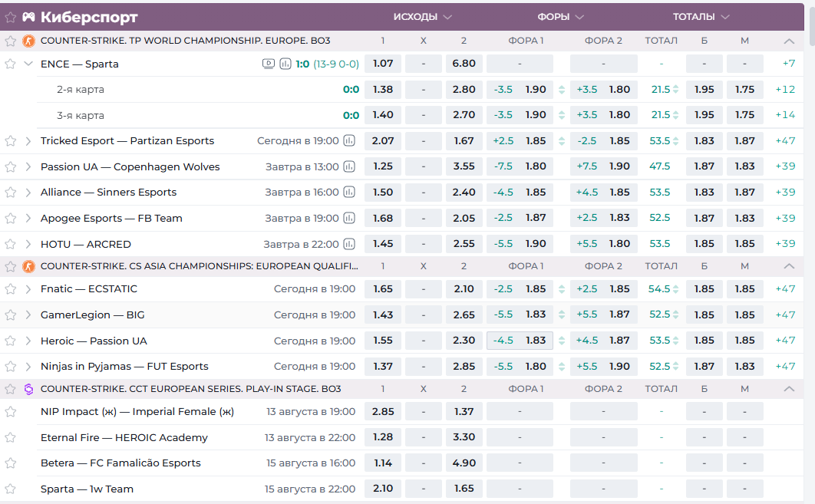Favorite the TP World Championship league star
This screenshot has width=815, height=504.
(x=11, y=41)
